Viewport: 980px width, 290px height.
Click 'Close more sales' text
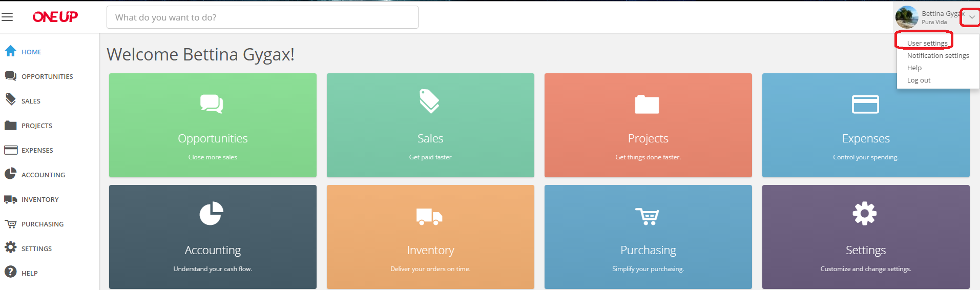pos(213,157)
